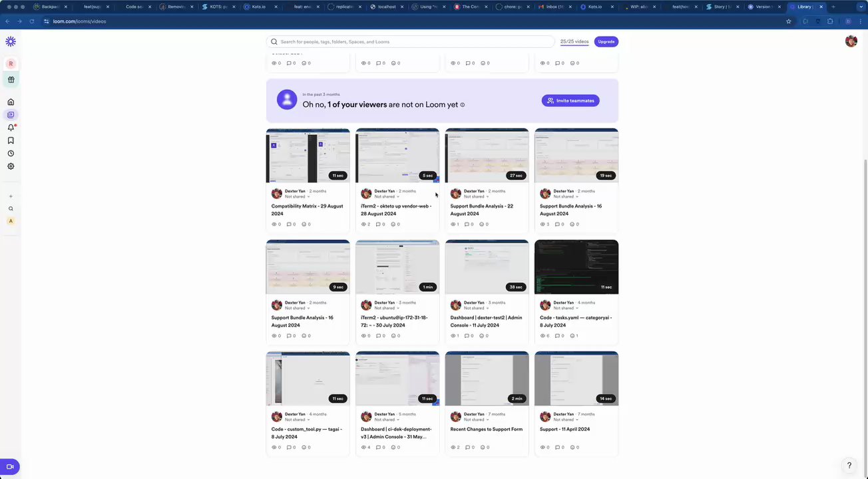Open thumbnail of Support Bundle Analysis 22 August
868x479 pixels.
(487, 155)
